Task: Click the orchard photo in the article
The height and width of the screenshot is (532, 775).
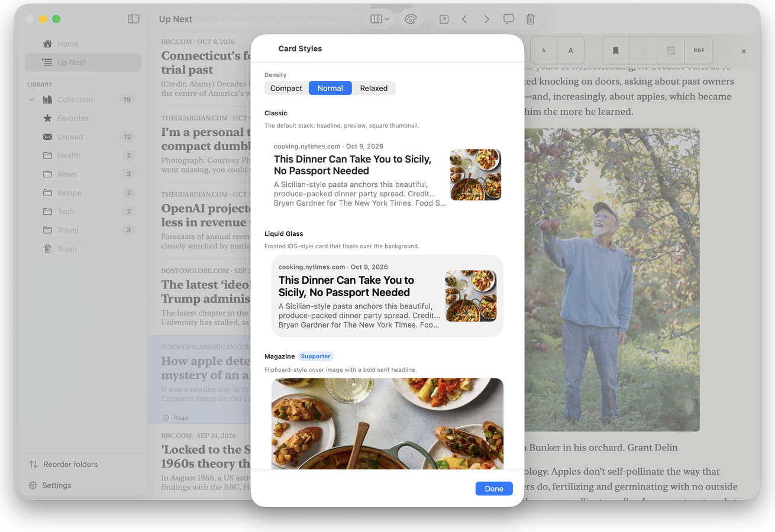Action: tap(612, 280)
